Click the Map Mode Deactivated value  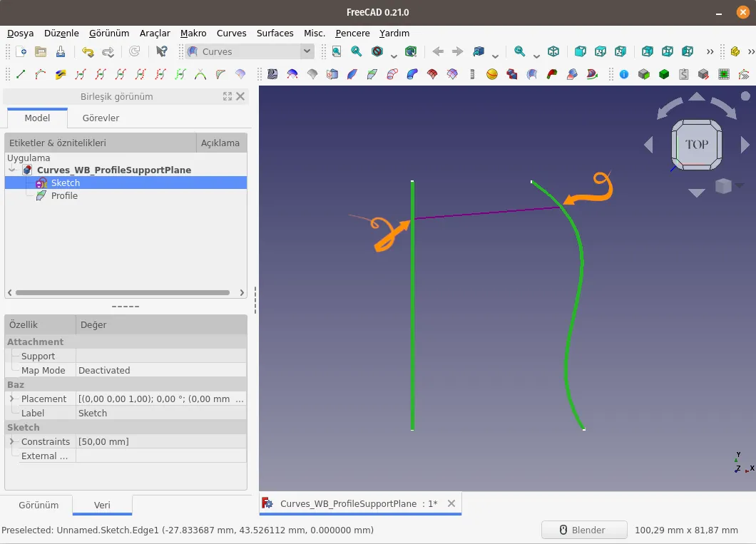(161, 371)
